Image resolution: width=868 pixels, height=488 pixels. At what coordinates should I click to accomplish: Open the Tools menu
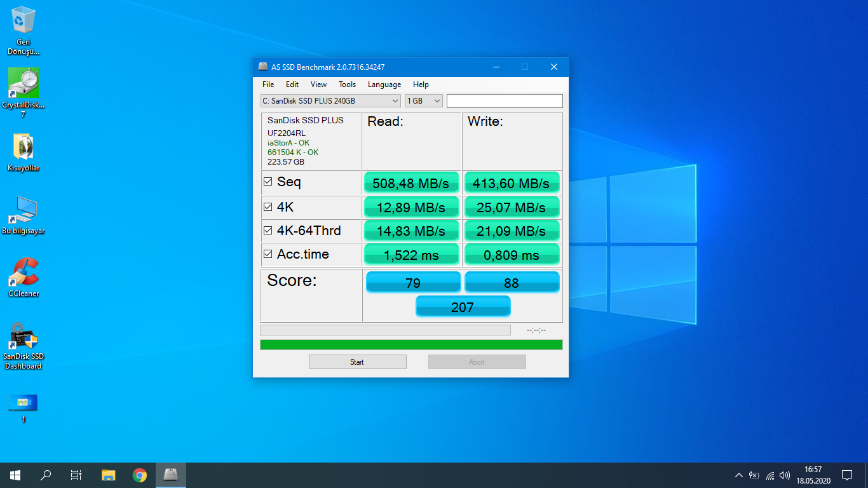347,85
